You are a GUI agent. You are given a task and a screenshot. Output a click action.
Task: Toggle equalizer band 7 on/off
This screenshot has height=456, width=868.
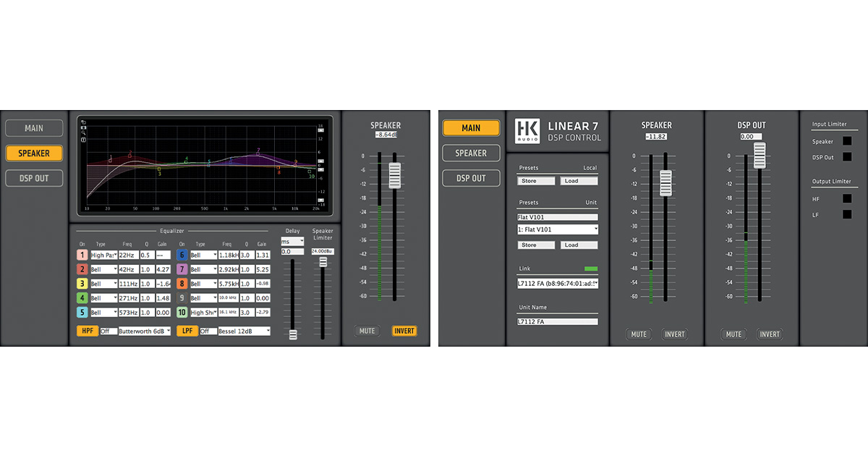[x=182, y=269]
